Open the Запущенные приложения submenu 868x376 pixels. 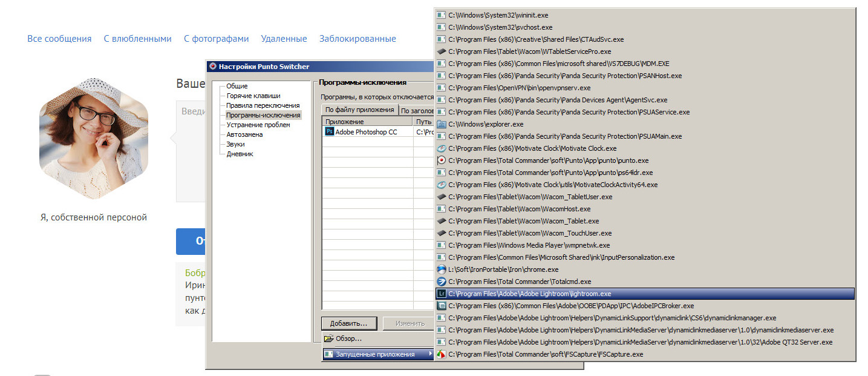pos(378,354)
